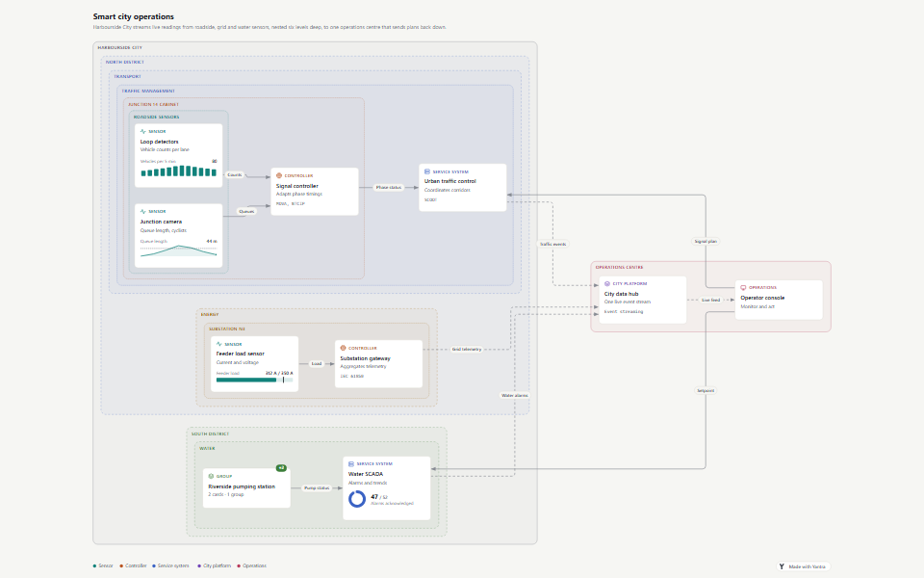Screen dimensions: 924x578
Task: Select the Junction camera card title
Action: pyautogui.click(x=161, y=222)
